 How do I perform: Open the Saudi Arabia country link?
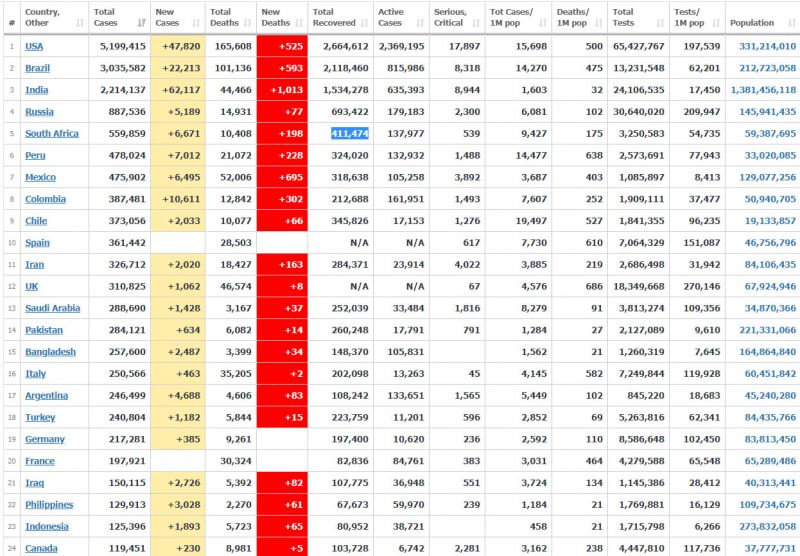pyautogui.click(x=53, y=308)
